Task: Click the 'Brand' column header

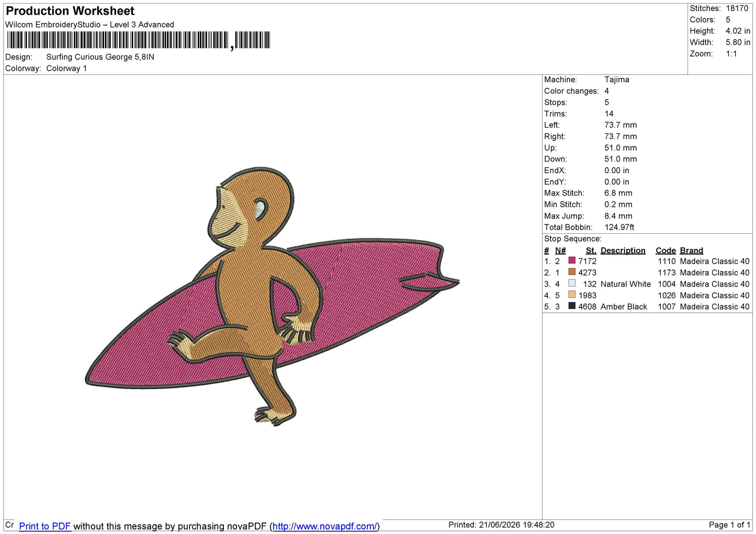Action: click(x=692, y=251)
